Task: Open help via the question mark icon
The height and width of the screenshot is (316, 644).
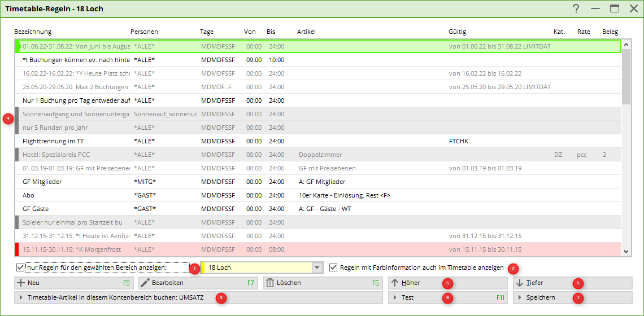Action: click(576, 8)
